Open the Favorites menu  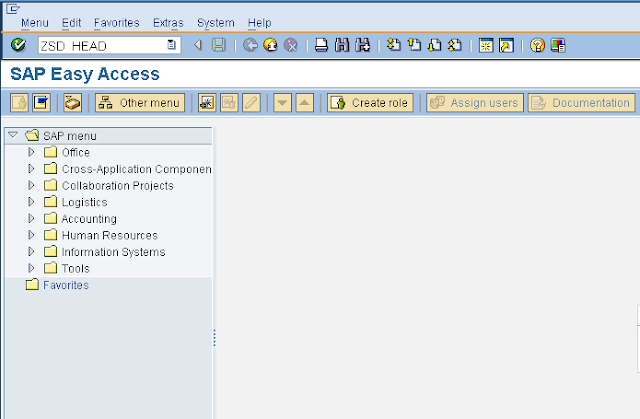click(x=117, y=23)
